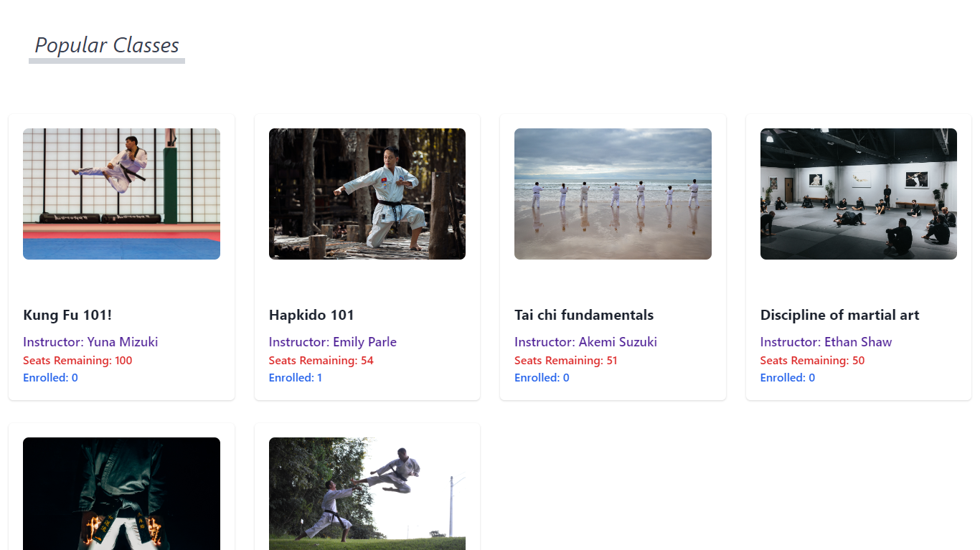Click the flying kick outdoor class image

(367, 493)
